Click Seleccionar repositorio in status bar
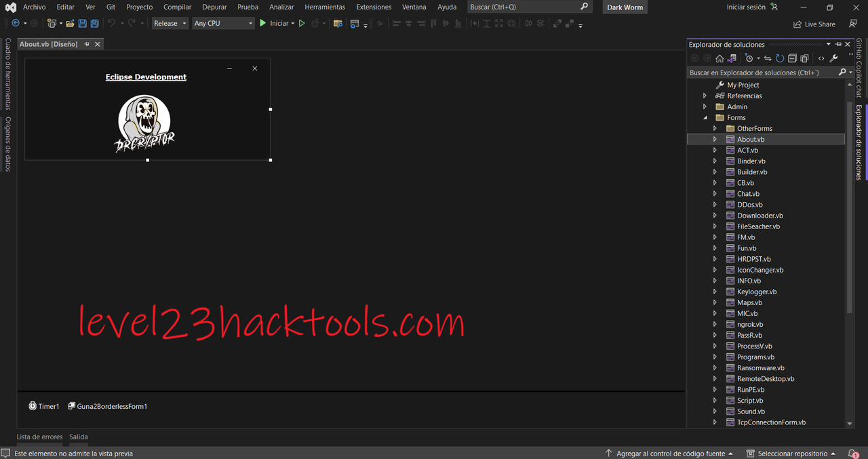Viewport: 868px width, 459px height. (x=792, y=453)
